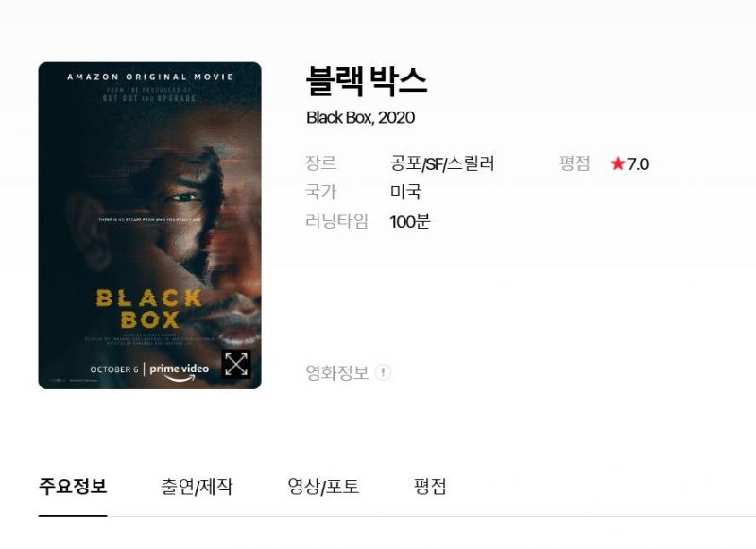Select the 영상/포토 tab
Screen dimensions: 756x549
point(323,487)
